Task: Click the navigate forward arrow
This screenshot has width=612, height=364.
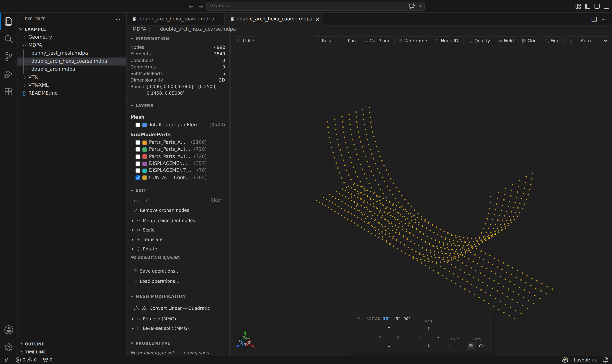Action: pos(201,6)
